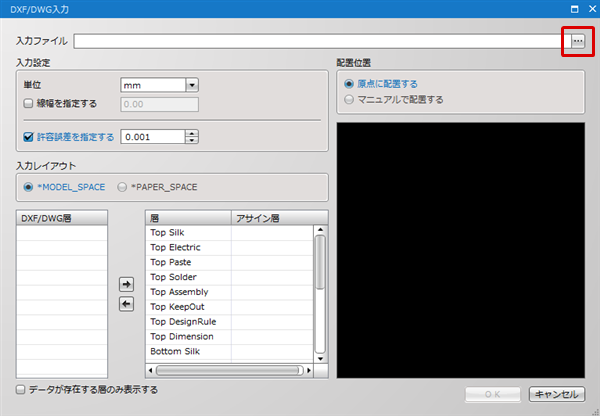600x416 pixels.
Task: Open the 単位 mm dropdown
Action: (192, 85)
